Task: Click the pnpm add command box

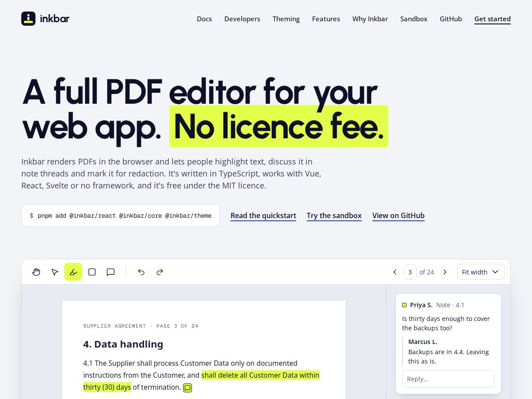Action: (121, 215)
